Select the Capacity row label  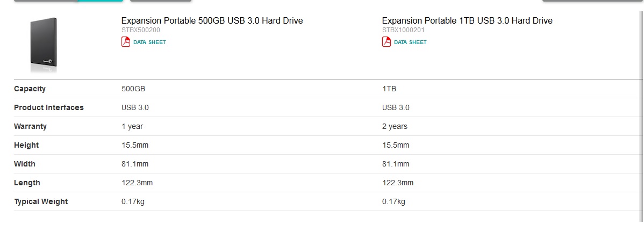[30, 89]
